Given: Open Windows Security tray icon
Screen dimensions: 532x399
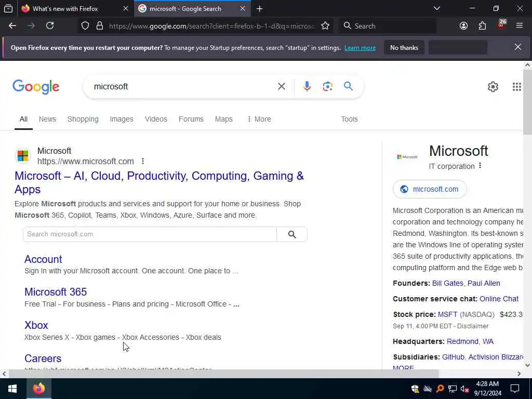Looking at the screenshot, I should tap(415, 389).
